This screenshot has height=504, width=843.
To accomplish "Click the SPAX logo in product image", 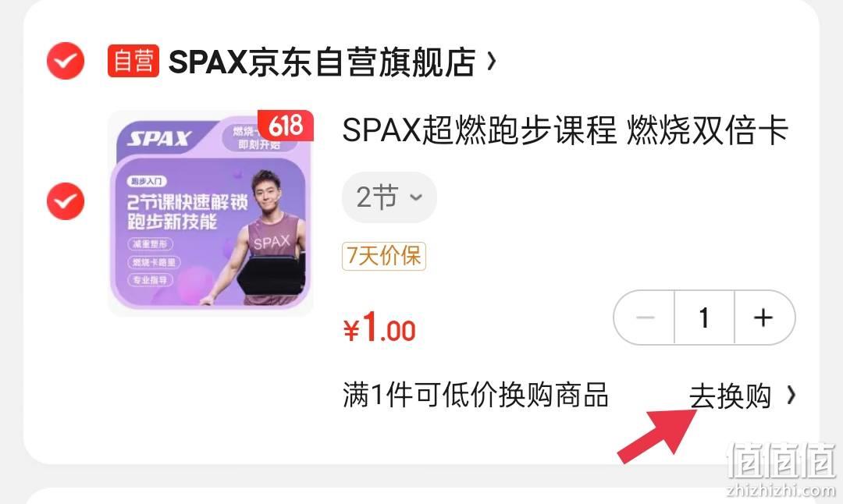I will tap(159, 139).
